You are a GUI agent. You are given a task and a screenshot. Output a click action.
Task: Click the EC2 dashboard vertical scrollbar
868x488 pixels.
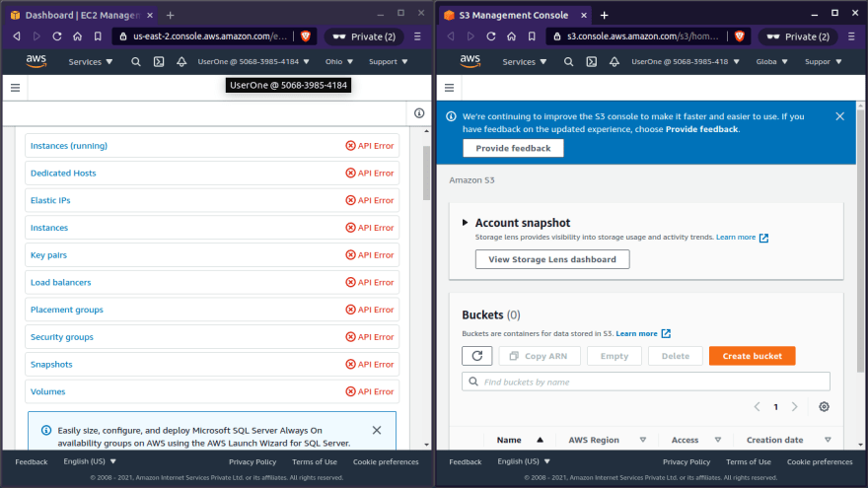[x=426, y=173]
